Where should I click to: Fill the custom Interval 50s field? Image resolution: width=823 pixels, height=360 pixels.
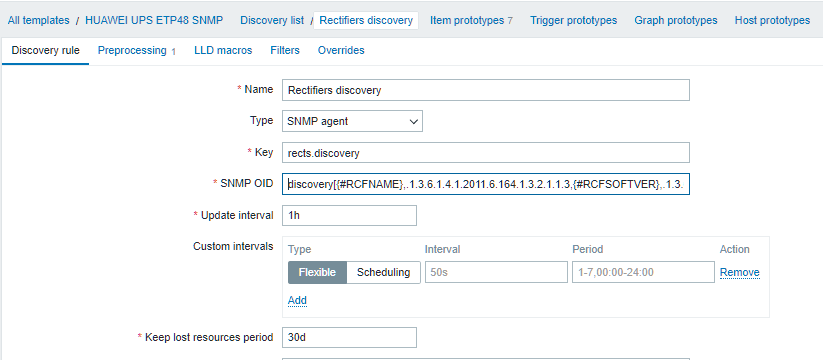(496, 272)
